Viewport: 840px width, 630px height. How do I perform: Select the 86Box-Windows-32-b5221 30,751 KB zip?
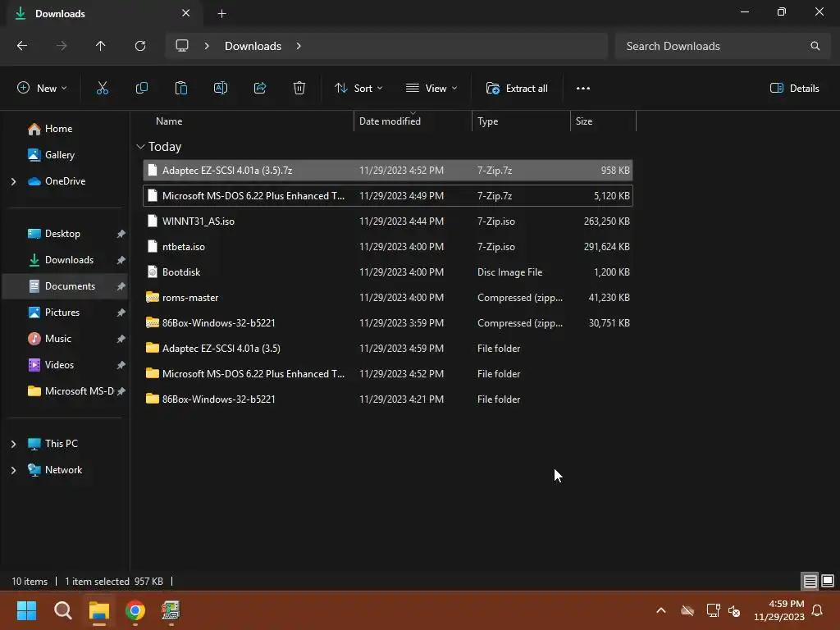pyautogui.click(x=388, y=323)
